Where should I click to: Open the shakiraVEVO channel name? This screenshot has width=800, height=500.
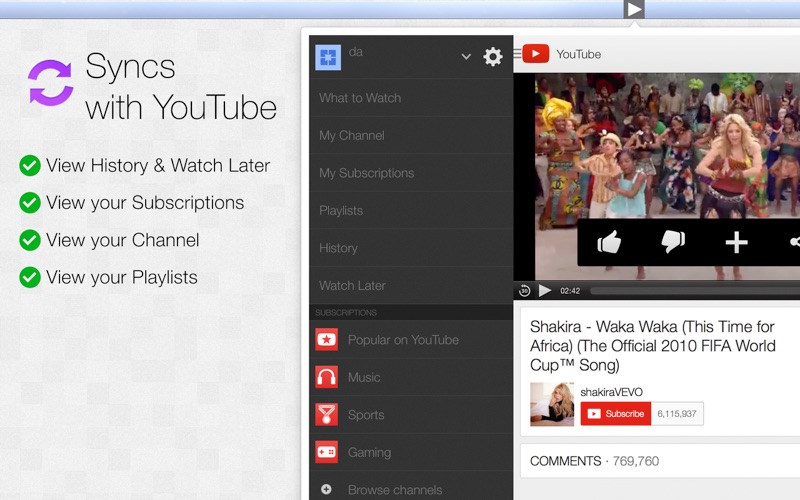click(611, 392)
